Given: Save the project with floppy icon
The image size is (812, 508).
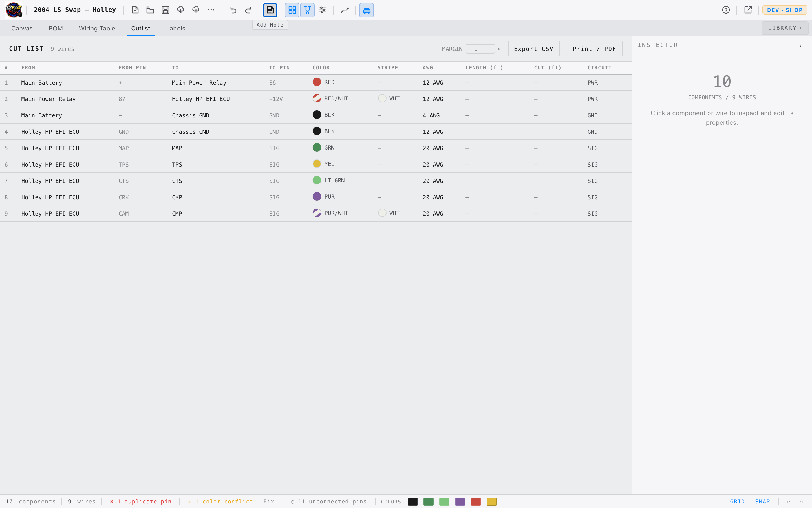Looking at the screenshot, I should [166, 10].
